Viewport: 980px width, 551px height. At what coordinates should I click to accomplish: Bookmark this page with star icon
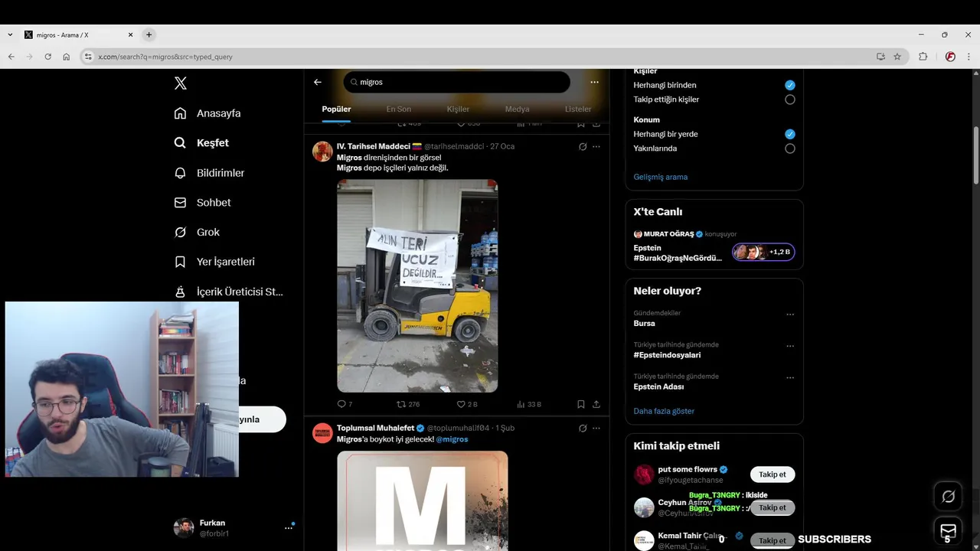pos(897,57)
